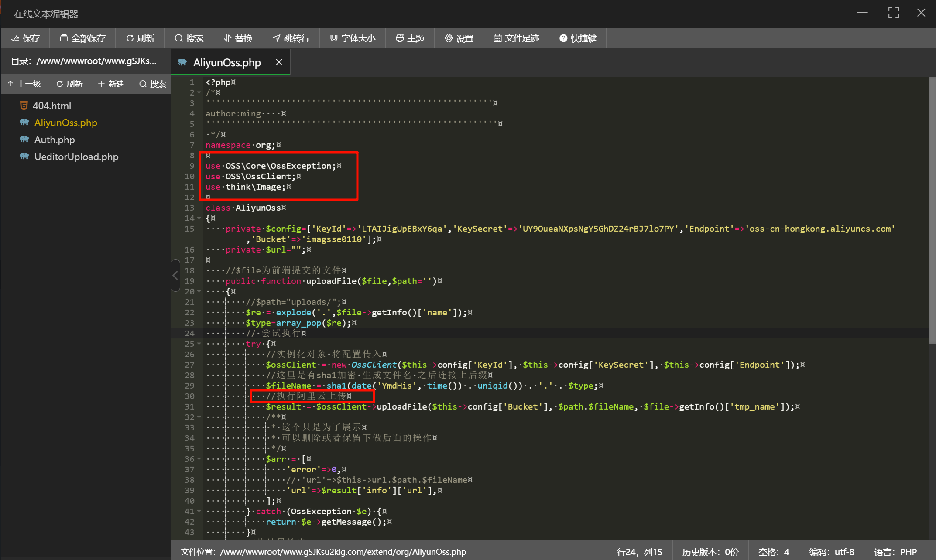Fold the try block at line 25
Image resolution: width=936 pixels, height=560 pixels.
point(199,344)
